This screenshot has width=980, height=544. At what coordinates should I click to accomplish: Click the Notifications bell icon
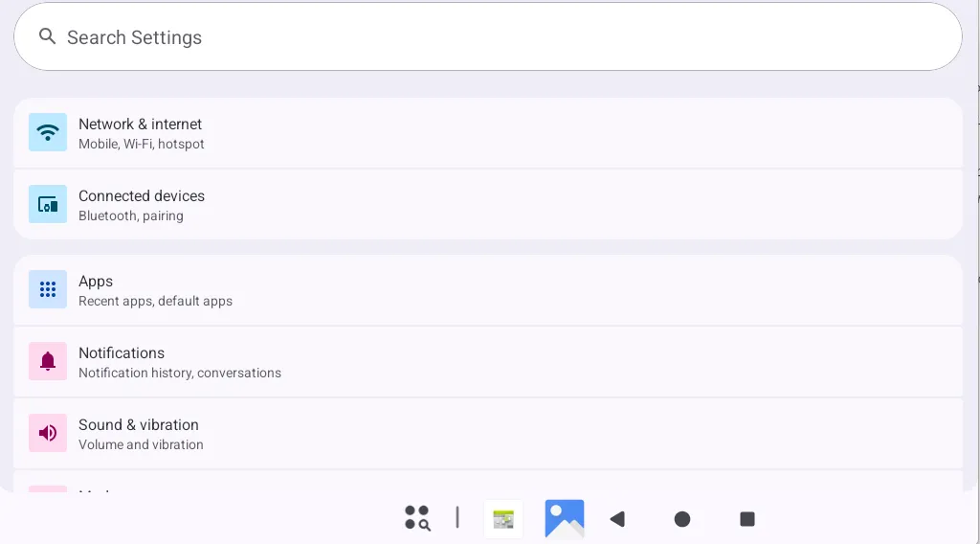coord(48,361)
